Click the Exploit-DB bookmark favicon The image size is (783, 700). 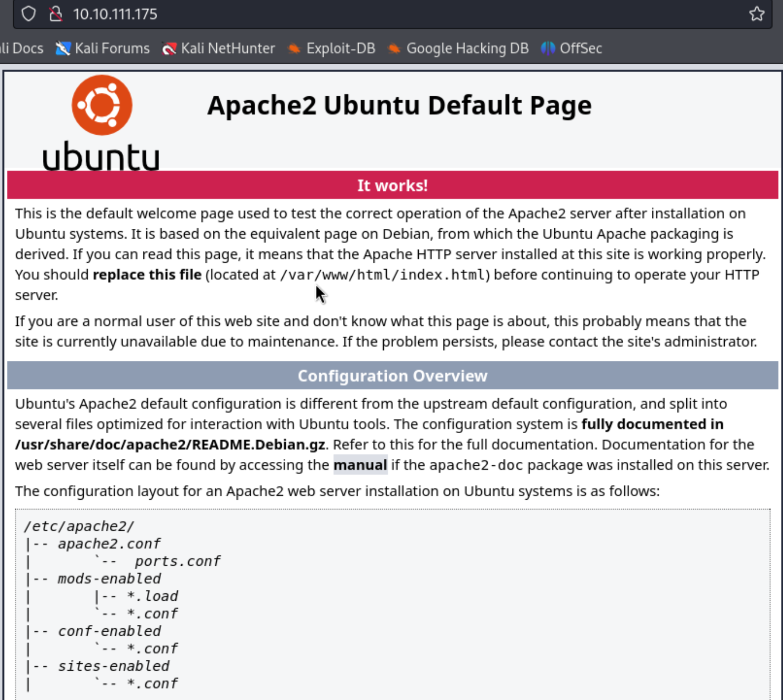coord(294,48)
